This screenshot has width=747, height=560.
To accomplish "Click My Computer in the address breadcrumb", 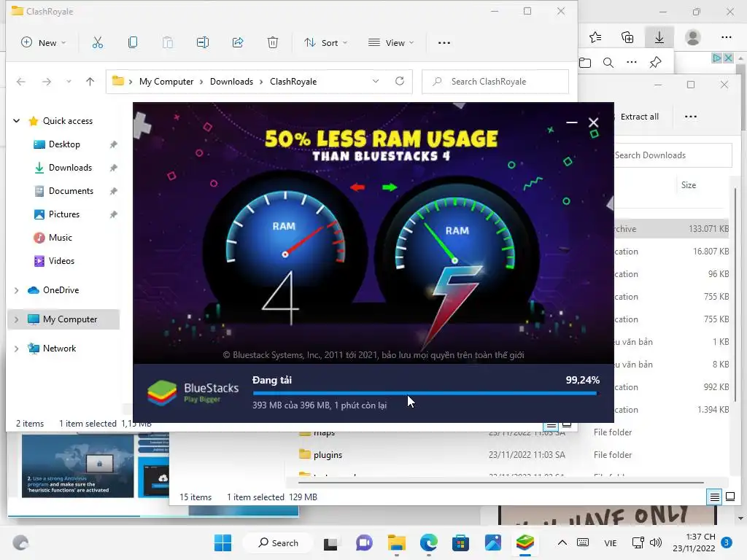I will click(x=166, y=82).
